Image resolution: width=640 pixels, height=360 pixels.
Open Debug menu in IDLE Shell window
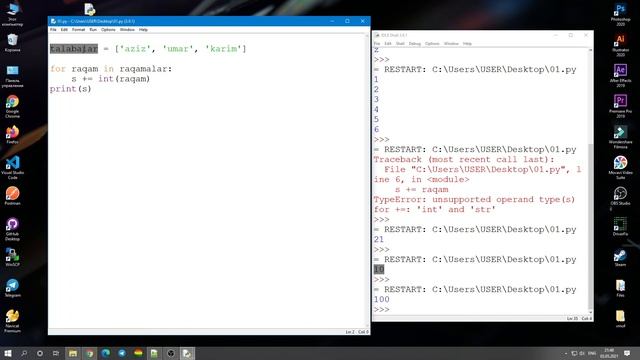click(414, 44)
